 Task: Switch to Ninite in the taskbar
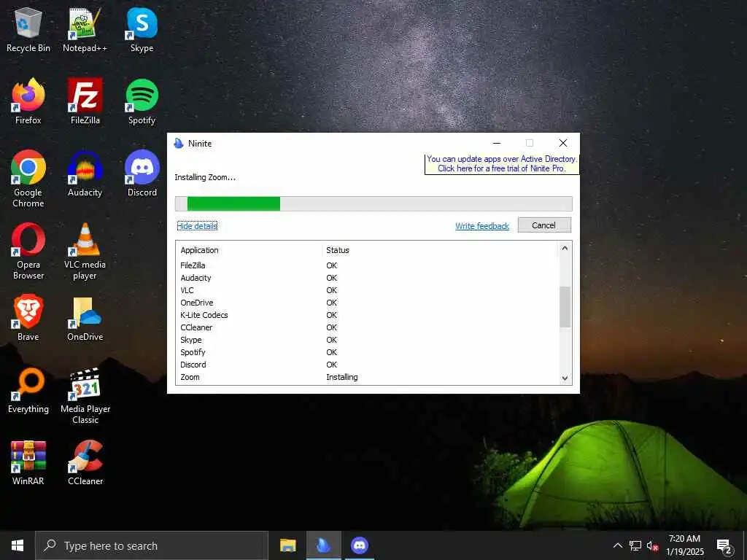[x=323, y=545]
